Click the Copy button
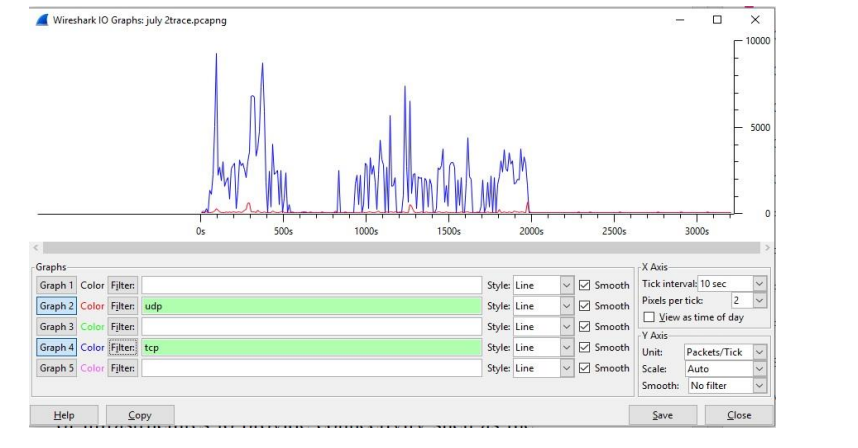Screen dimensions: 858x448 pos(139,415)
